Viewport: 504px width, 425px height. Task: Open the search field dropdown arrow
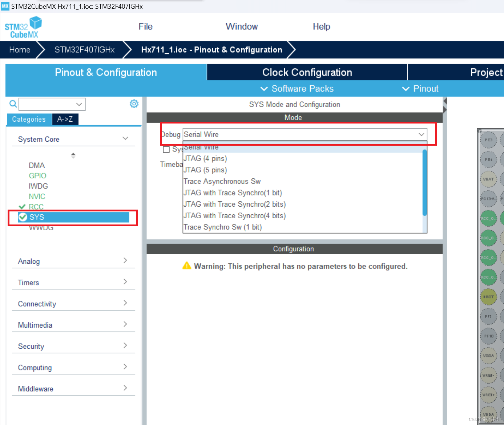tap(79, 105)
